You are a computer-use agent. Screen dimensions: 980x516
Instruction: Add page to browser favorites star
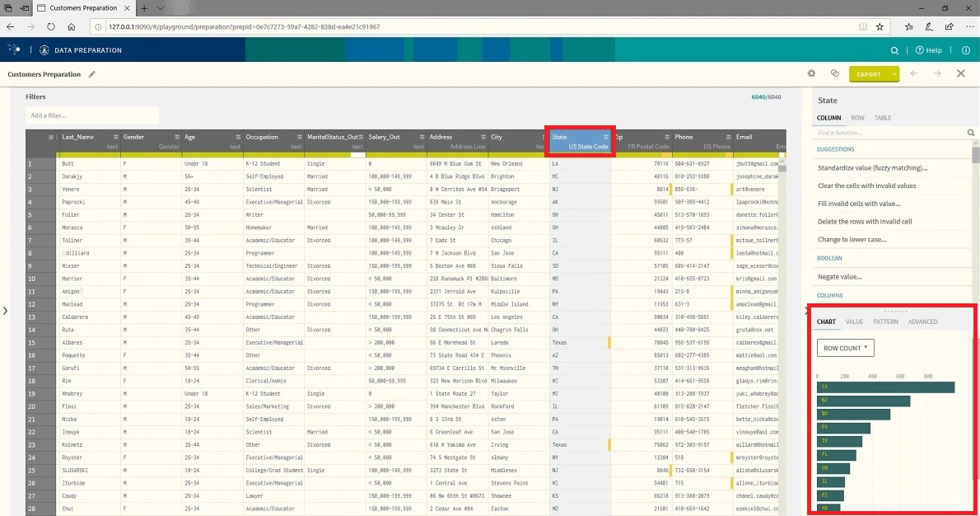pos(880,27)
